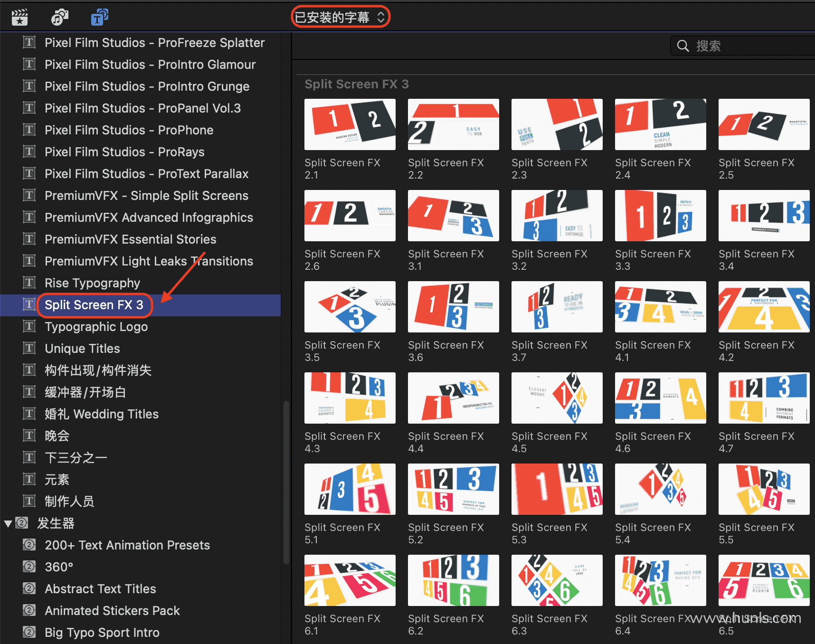Select Big Typo Sport Intro category
The image size is (815, 644).
[102, 633]
